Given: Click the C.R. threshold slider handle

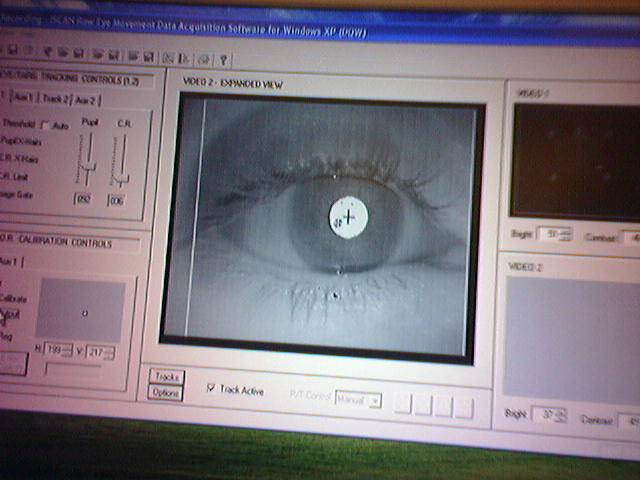Looking at the screenshot, I should coord(121,180).
